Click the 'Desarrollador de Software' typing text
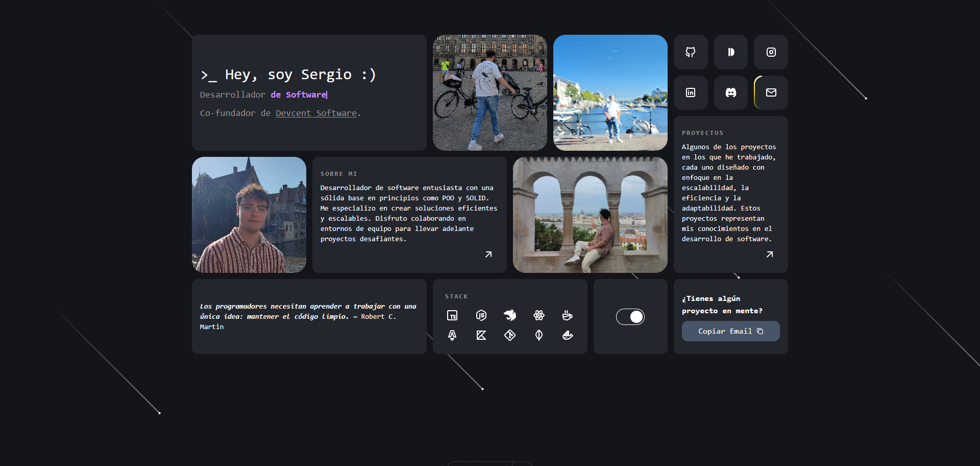980x466 pixels. pos(263,95)
